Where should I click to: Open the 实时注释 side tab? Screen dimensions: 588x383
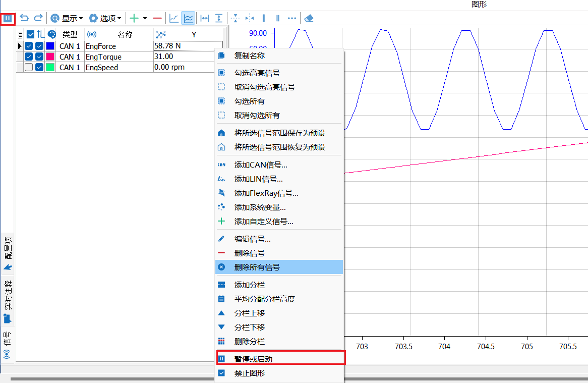[8, 302]
